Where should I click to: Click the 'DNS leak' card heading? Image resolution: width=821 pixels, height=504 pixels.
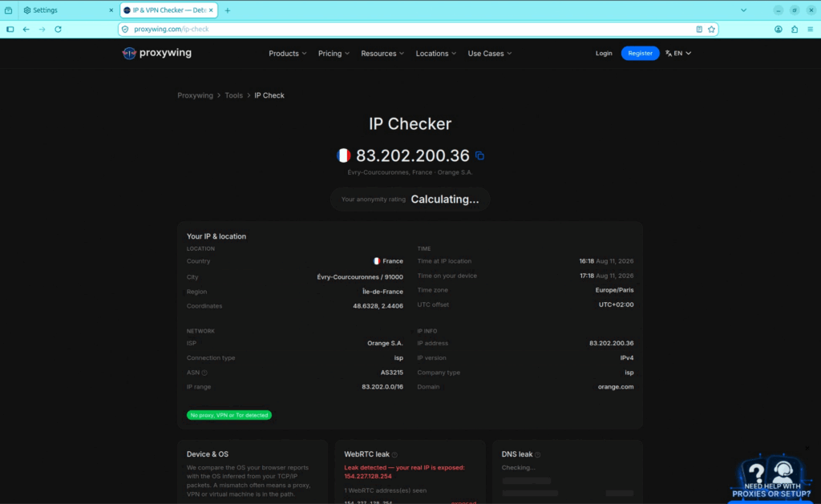coord(517,454)
